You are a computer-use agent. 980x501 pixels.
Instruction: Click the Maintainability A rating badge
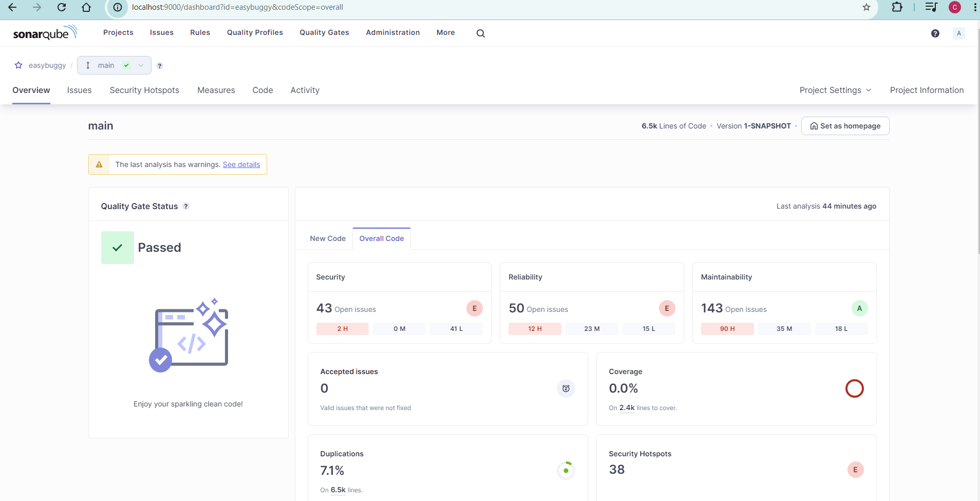click(859, 308)
